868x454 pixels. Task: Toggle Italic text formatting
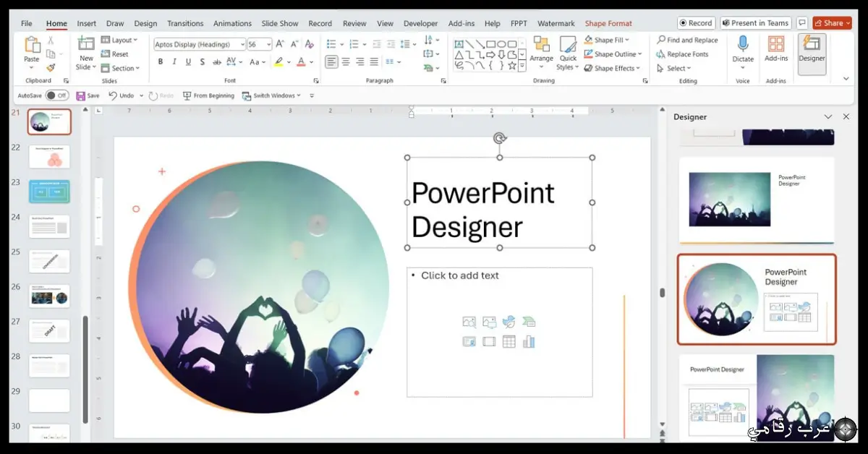click(x=174, y=61)
